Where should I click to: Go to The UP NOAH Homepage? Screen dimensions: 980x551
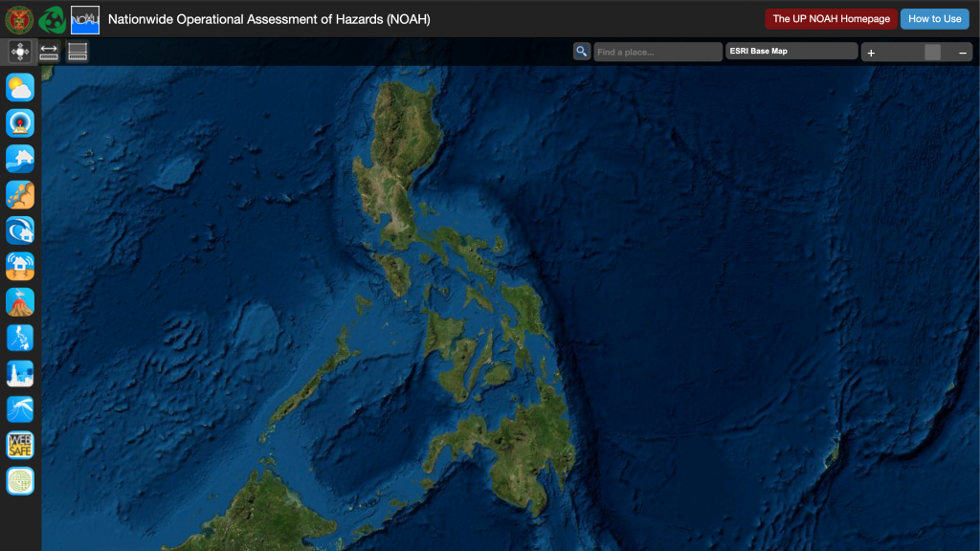[831, 19]
